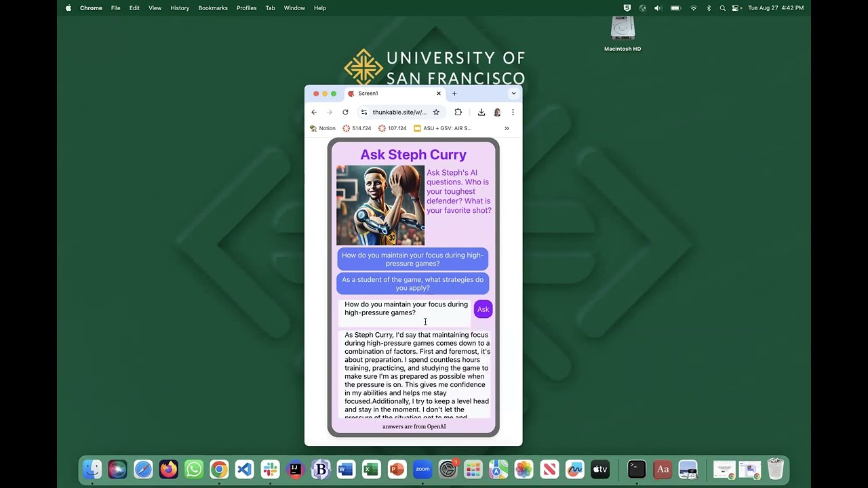Select the suggested question about maintaining focus
Image resolution: width=868 pixels, height=488 pixels.
(412, 260)
